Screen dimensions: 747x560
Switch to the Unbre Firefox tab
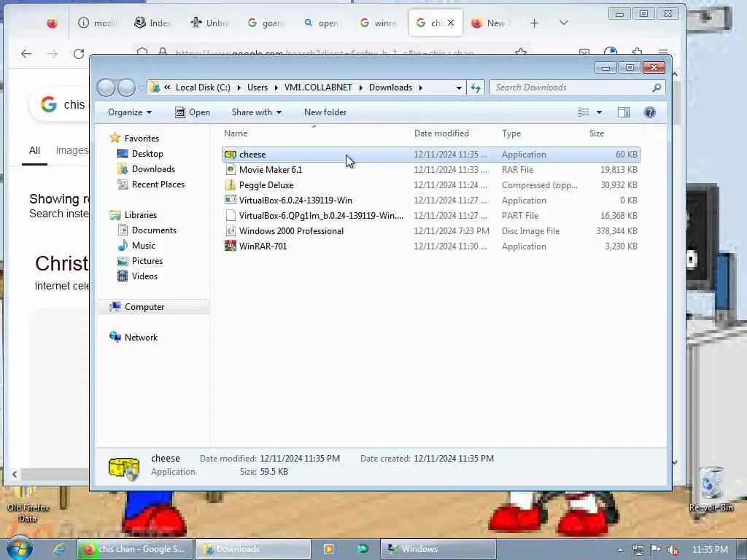tap(210, 23)
